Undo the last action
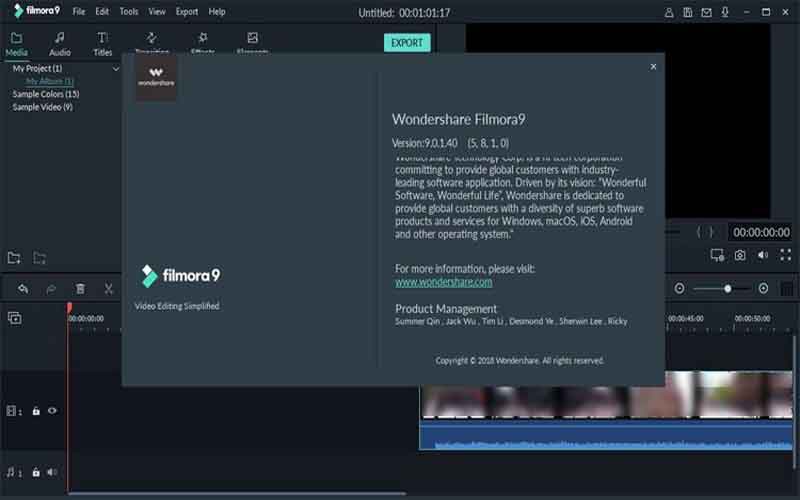Viewport: 800px width, 500px height. pyautogui.click(x=23, y=289)
